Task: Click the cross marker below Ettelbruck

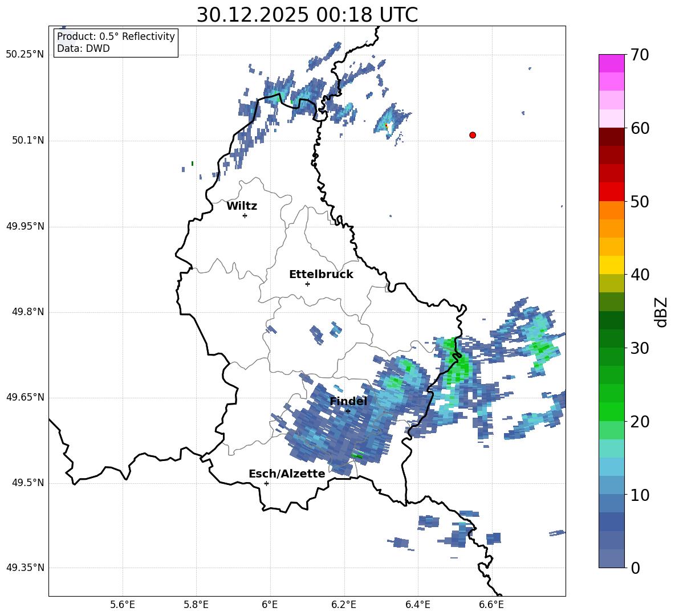Action: pos(307,284)
